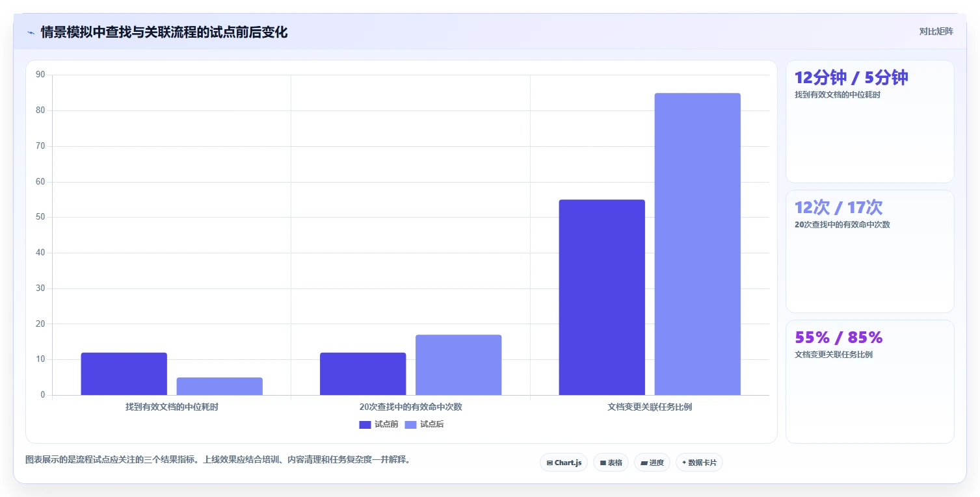Click the 对比矩阵 label in the header
The width and height of the screenshot is (980, 497).
pyautogui.click(x=936, y=31)
